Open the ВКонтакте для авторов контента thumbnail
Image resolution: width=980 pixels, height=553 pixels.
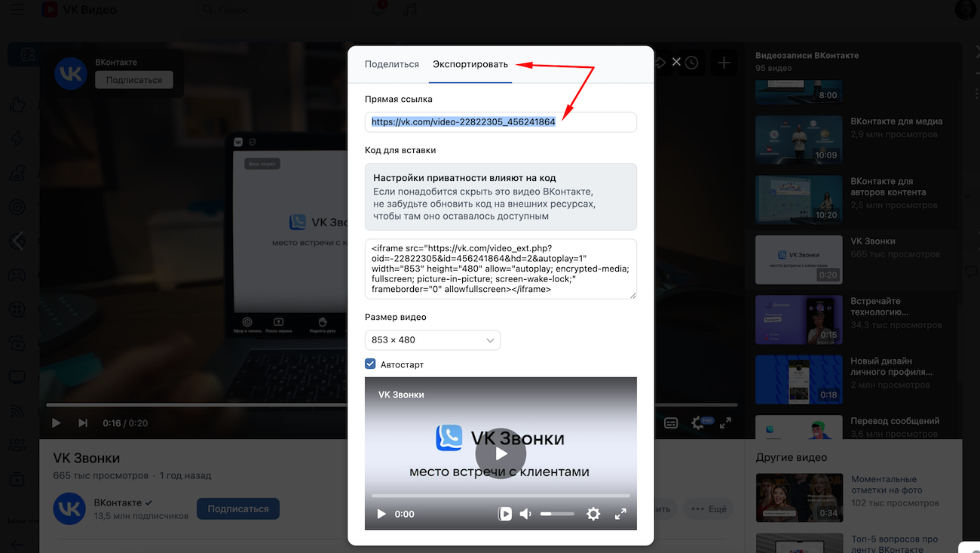[x=799, y=200]
